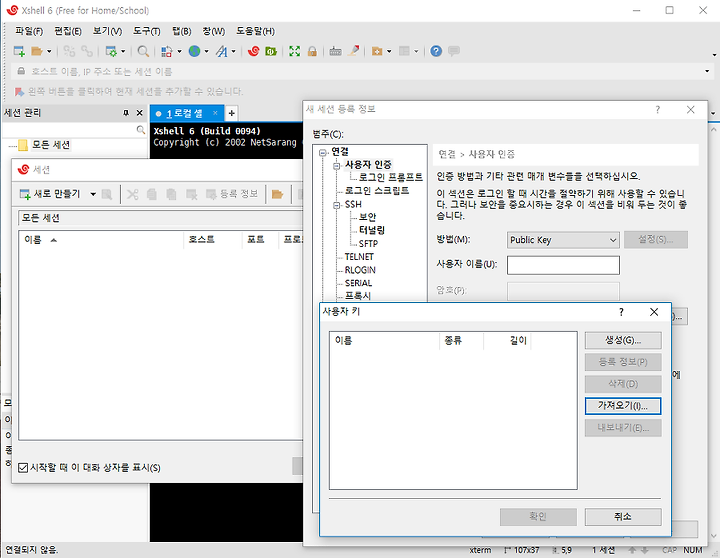Click '취소' in 사용자 키 dialog

pos(623,517)
